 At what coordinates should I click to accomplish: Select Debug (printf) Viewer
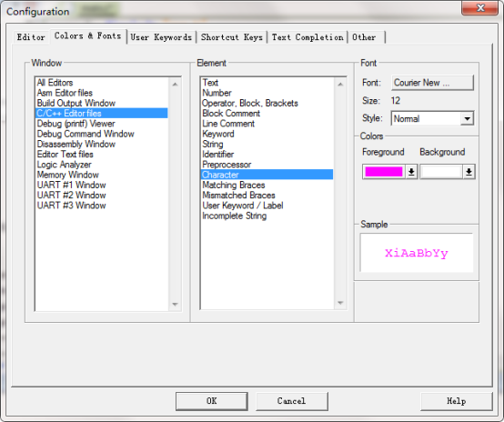pyautogui.click(x=101, y=124)
